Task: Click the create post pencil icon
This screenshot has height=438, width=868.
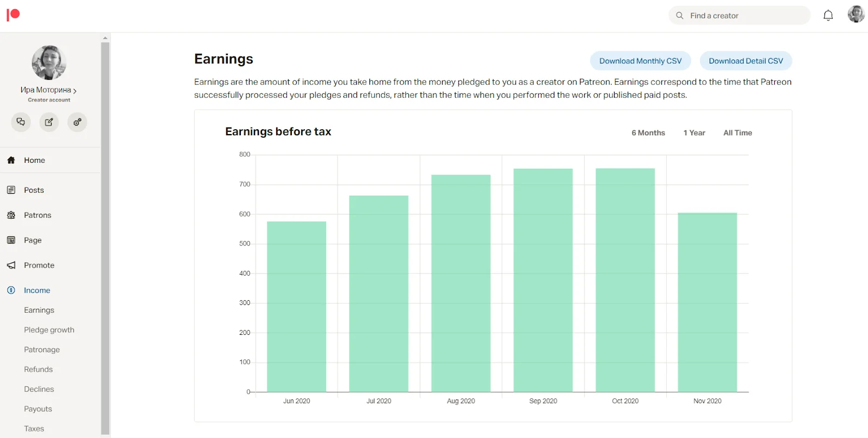Action: [49, 122]
